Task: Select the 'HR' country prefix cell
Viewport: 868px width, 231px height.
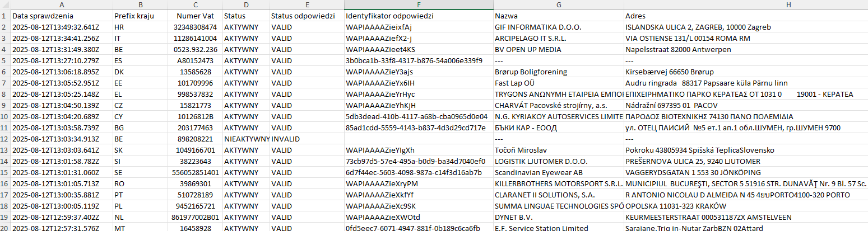Action: pyautogui.click(x=140, y=27)
